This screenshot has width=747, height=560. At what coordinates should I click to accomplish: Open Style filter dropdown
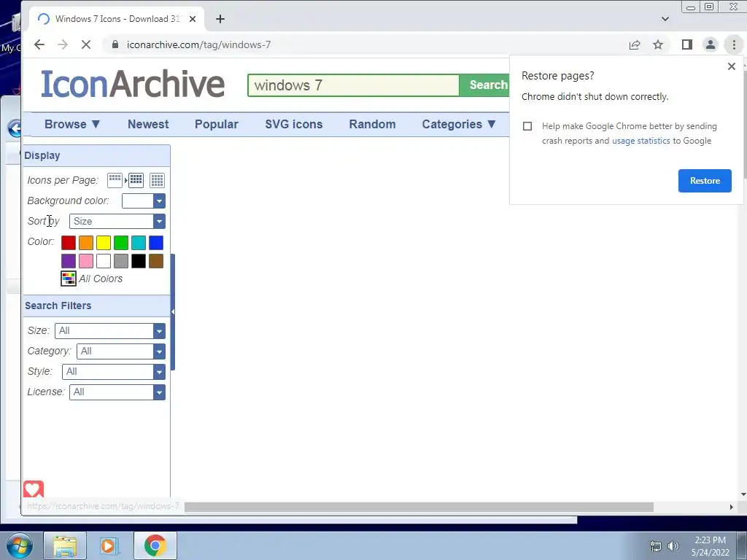tap(114, 372)
